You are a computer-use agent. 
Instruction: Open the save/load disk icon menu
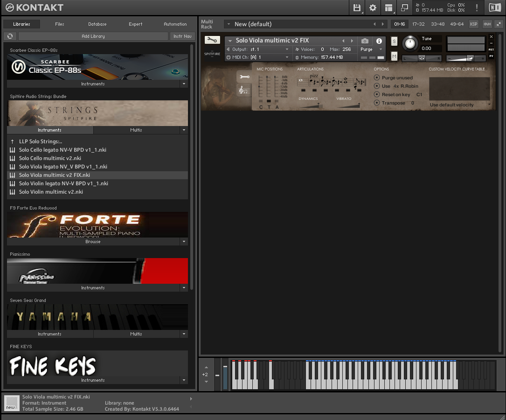(x=357, y=7)
